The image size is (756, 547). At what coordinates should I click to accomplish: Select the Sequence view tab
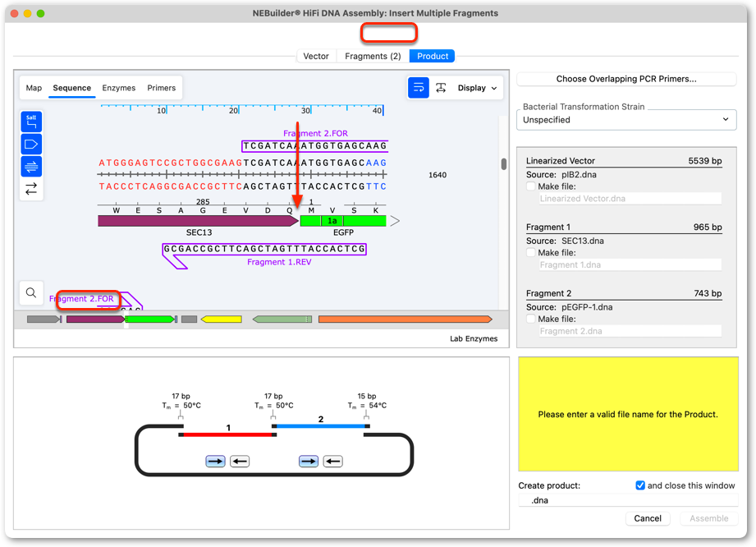pyautogui.click(x=72, y=88)
